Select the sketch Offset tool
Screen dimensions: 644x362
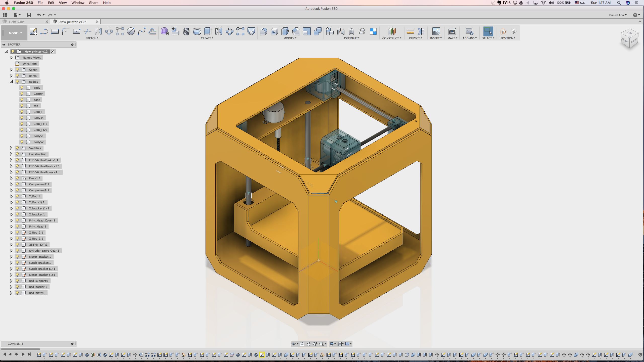click(x=152, y=31)
